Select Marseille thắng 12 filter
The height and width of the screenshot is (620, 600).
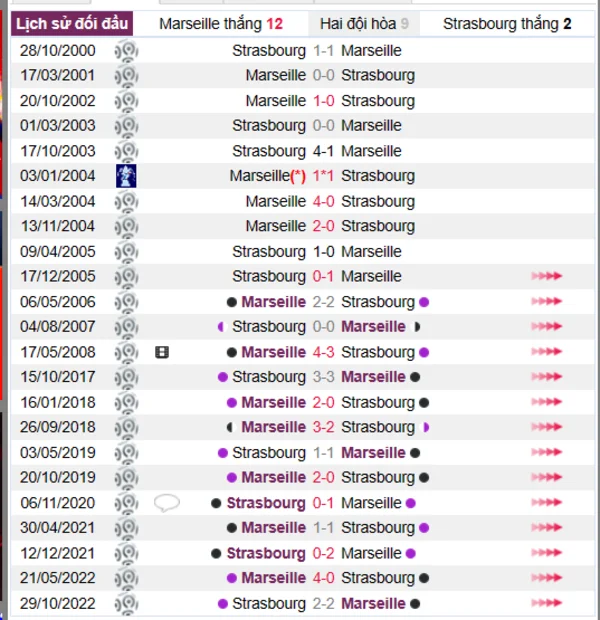[x=221, y=24]
